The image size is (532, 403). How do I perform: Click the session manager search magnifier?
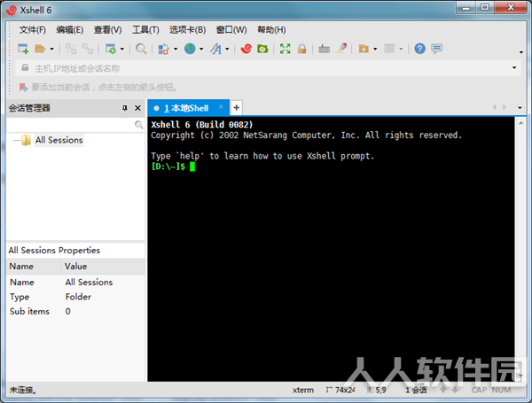point(138,125)
